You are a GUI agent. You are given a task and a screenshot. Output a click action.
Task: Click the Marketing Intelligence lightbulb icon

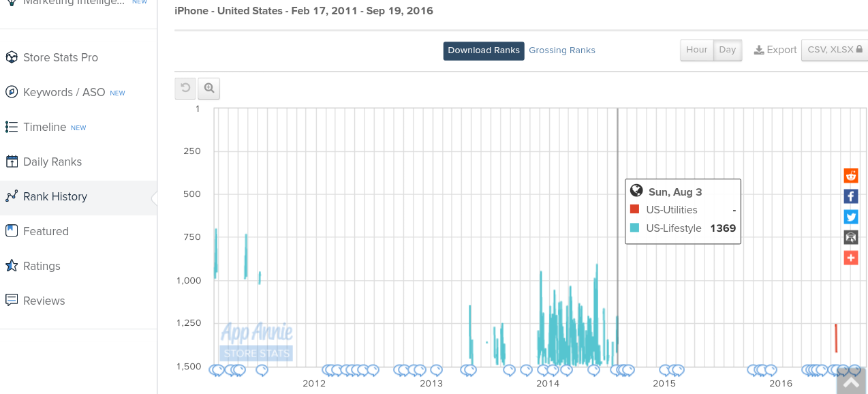12,2
